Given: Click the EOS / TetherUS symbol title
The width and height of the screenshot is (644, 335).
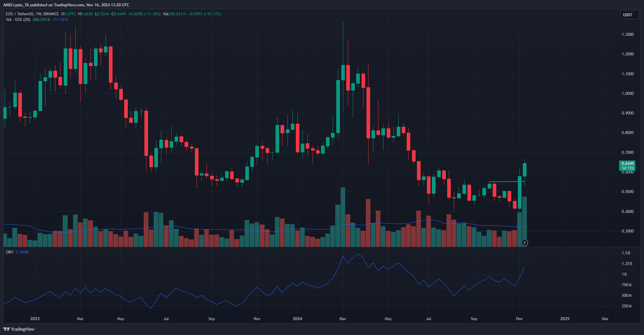Looking at the screenshot, I should 20,14.
